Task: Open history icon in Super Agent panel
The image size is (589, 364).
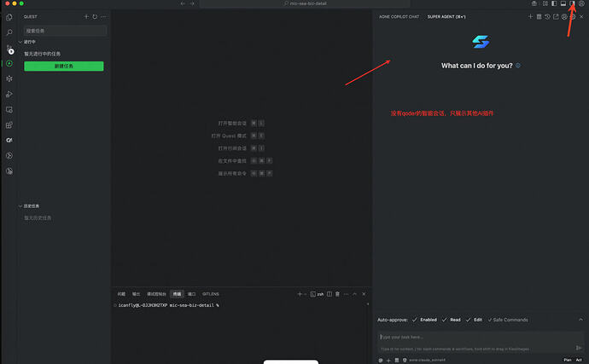Action: [547, 16]
